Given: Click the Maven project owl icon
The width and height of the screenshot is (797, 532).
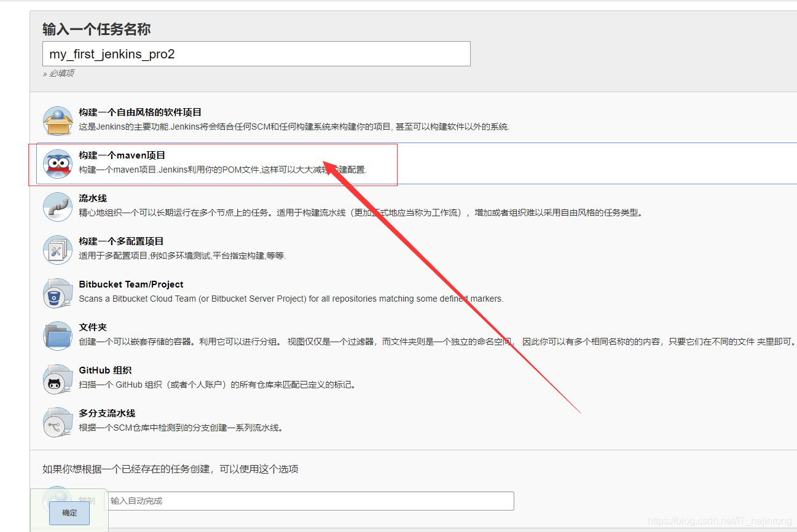Looking at the screenshot, I should (x=58, y=164).
